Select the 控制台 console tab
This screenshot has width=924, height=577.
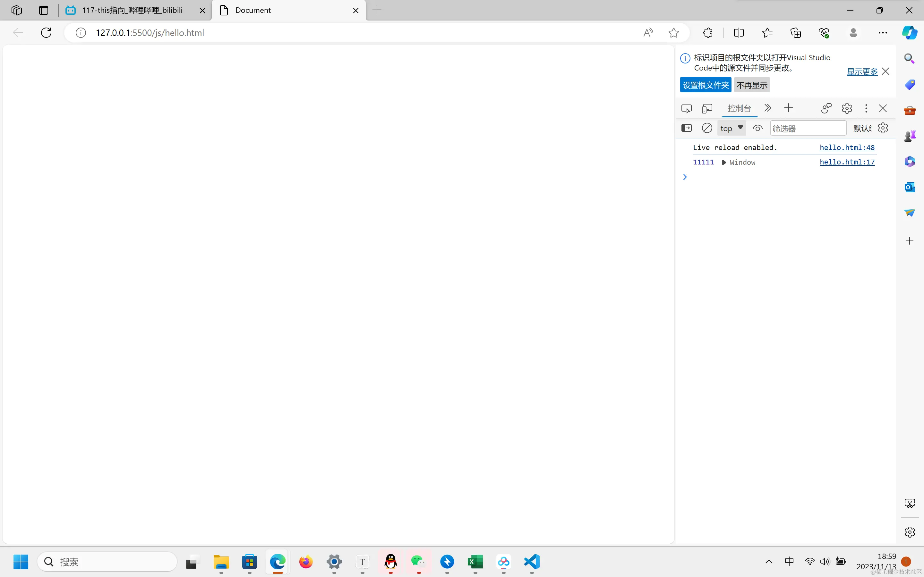tap(739, 108)
